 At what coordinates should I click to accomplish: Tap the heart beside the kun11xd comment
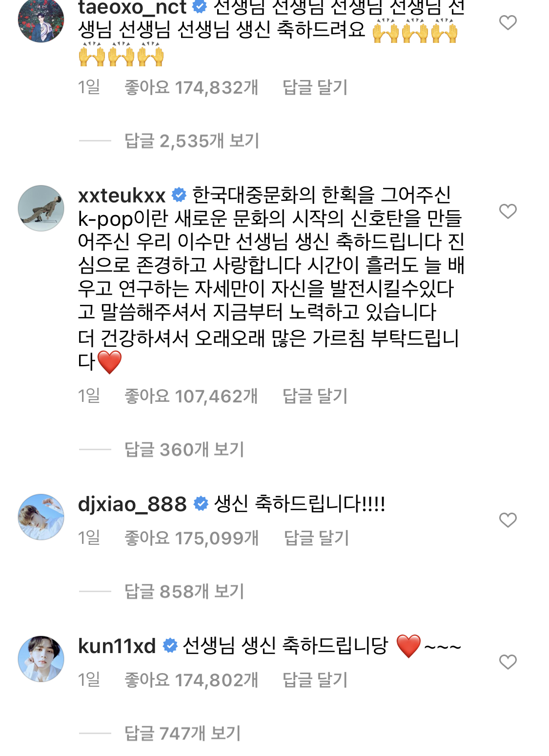(x=508, y=662)
